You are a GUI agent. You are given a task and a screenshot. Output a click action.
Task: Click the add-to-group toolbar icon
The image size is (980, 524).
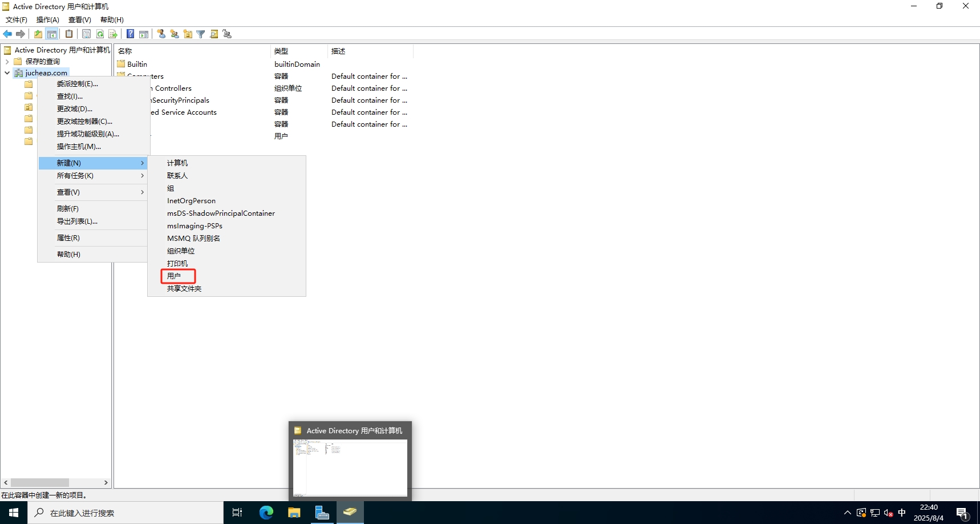point(227,34)
